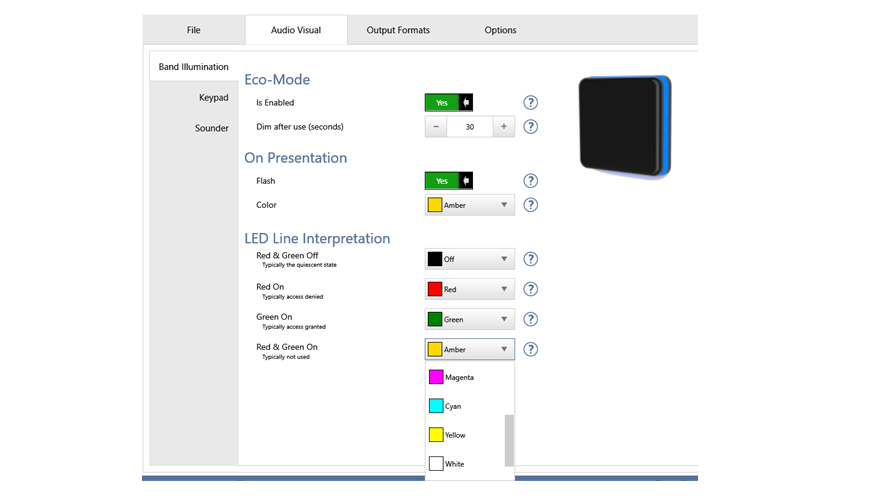This screenshot has width=888, height=500.
Task: Collapse Red & Green On Amber dropdown
Action: [x=469, y=349]
